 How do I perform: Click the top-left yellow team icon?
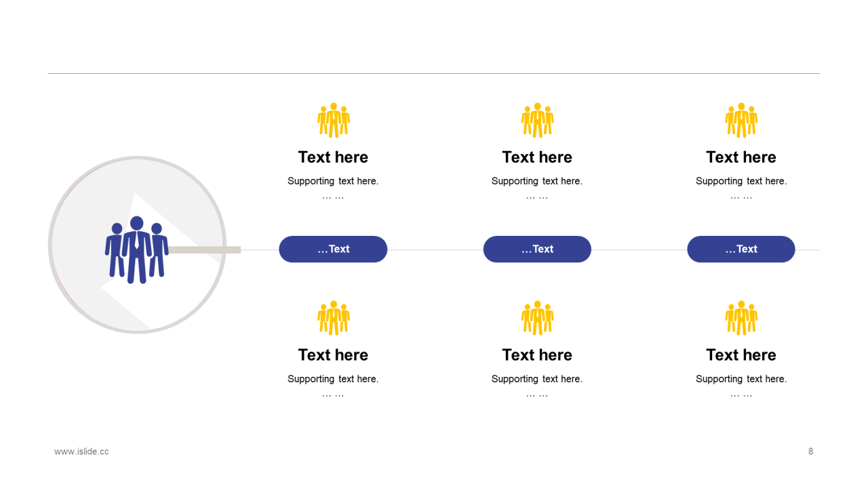coord(334,121)
